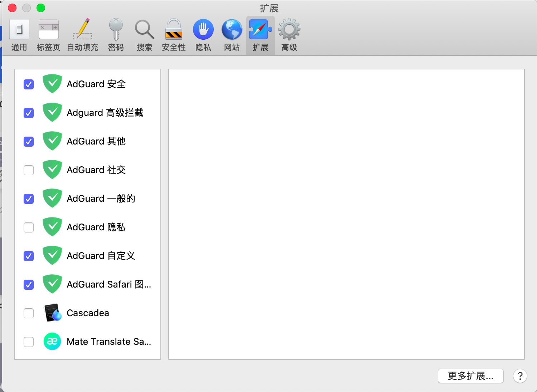Switch to the 自动填充 tab label
The height and width of the screenshot is (392, 537).
pyautogui.click(x=83, y=47)
